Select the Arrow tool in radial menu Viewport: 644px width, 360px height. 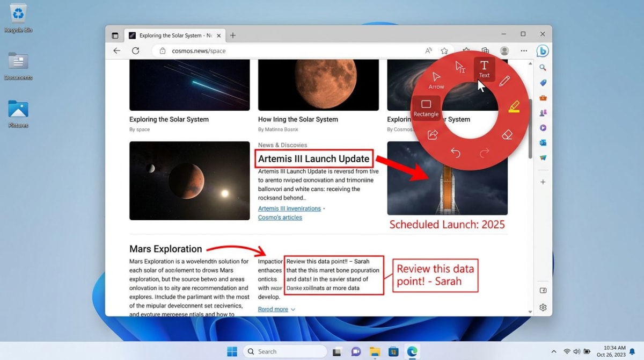coord(436,80)
